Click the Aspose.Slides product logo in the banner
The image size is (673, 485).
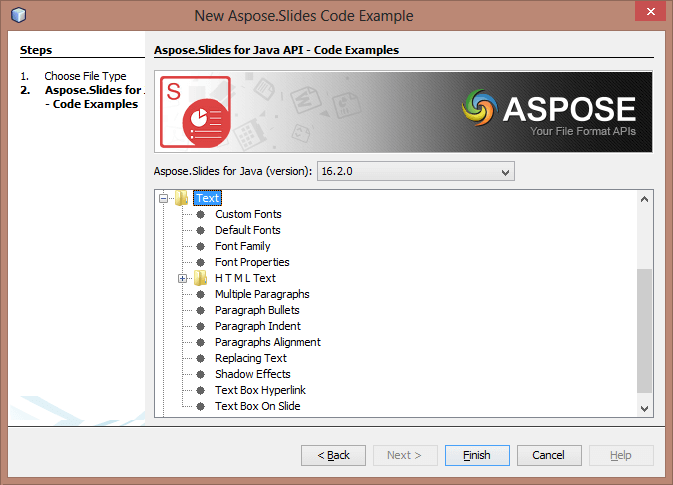(196, 112)
